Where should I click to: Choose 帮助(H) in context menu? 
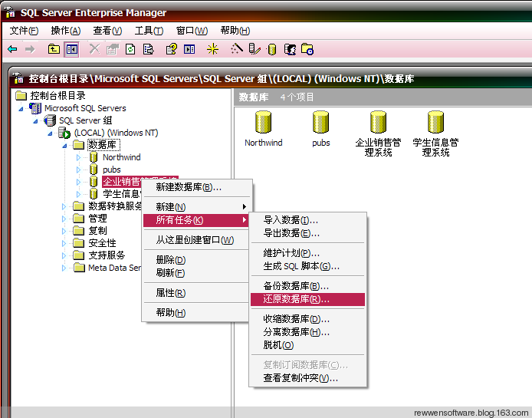(x=196, y=313)
